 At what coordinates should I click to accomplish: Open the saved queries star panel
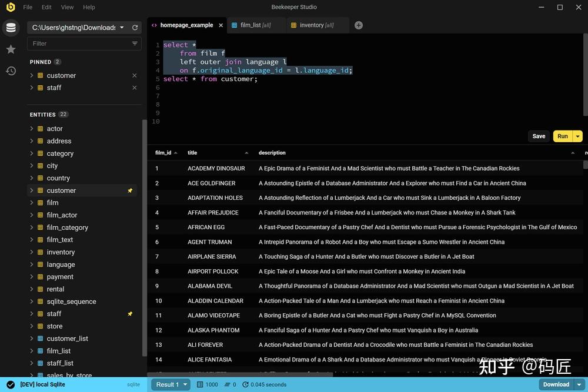pos(11,49)
